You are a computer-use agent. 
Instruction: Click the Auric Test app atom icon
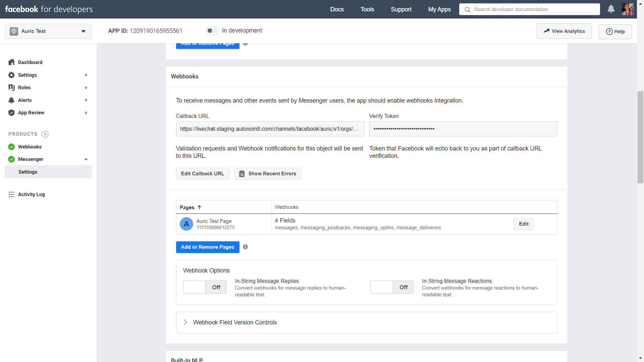click(x=14, y=31)
